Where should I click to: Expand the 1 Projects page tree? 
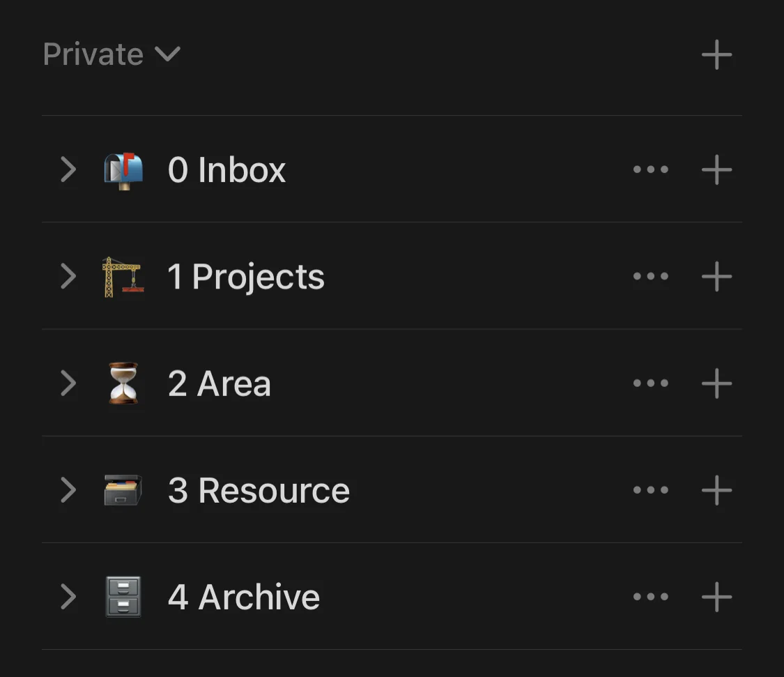tap(68, 276)
